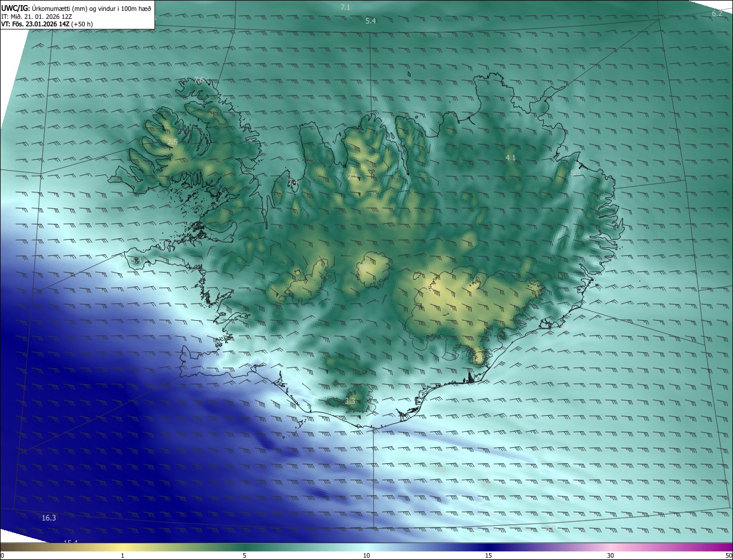
Task: Click the 5.4 value just below the 7.1 label
Action: tap(371, 21)
